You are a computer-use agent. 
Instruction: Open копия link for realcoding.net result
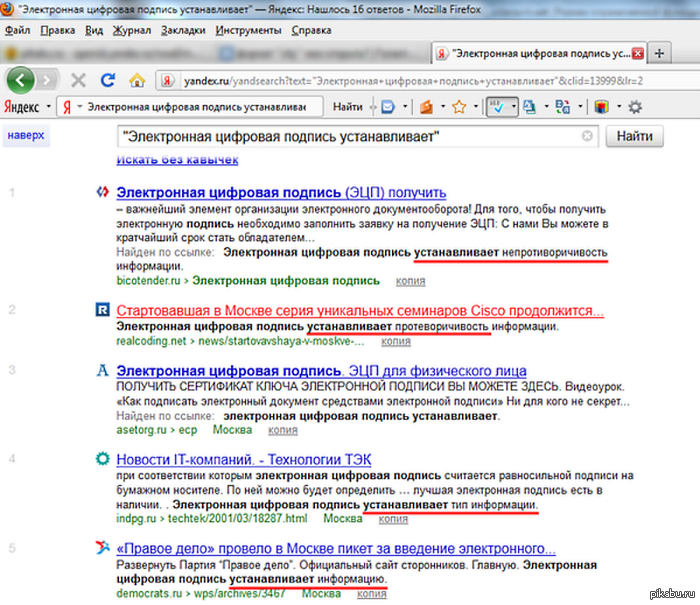tap(396, 341)
